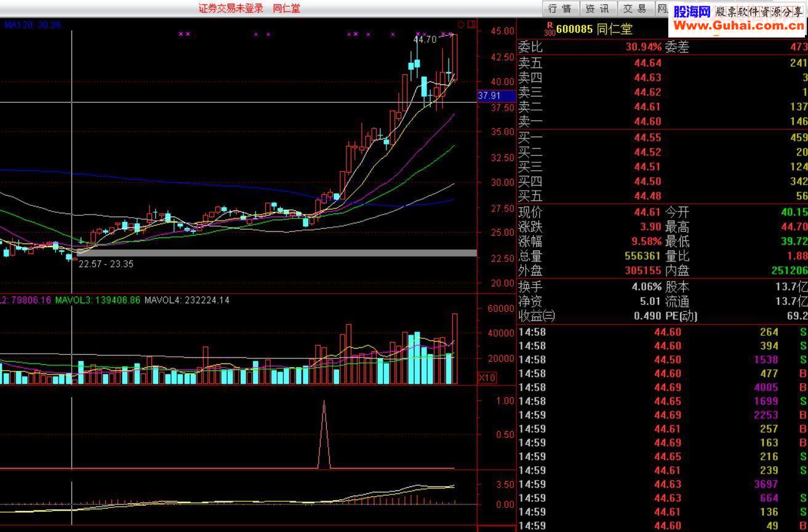Click the PE(动) value 69.2

pyautogui.click(x=796, y=316)
